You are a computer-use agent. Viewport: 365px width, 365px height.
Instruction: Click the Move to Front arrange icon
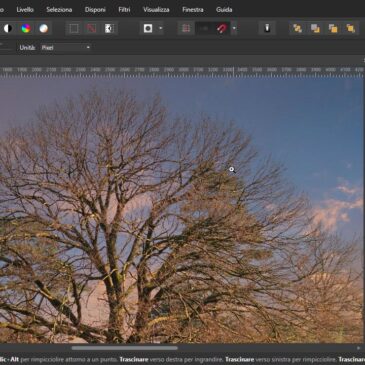pos(350,28)
